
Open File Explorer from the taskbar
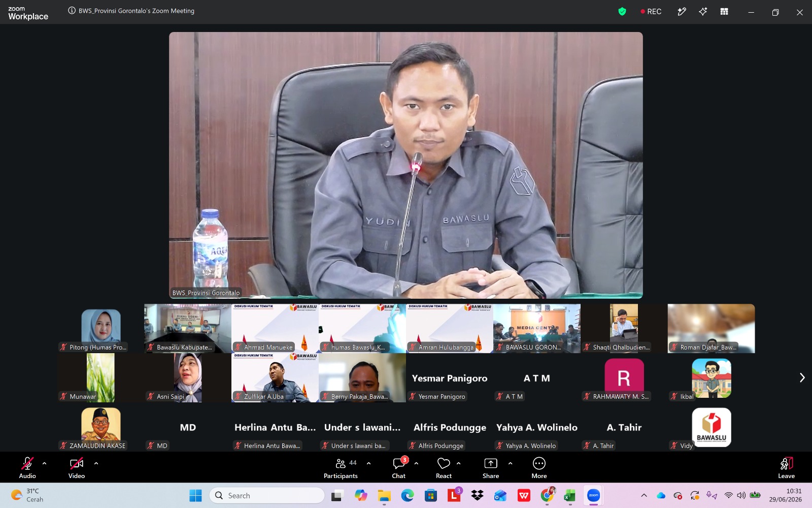384,495
